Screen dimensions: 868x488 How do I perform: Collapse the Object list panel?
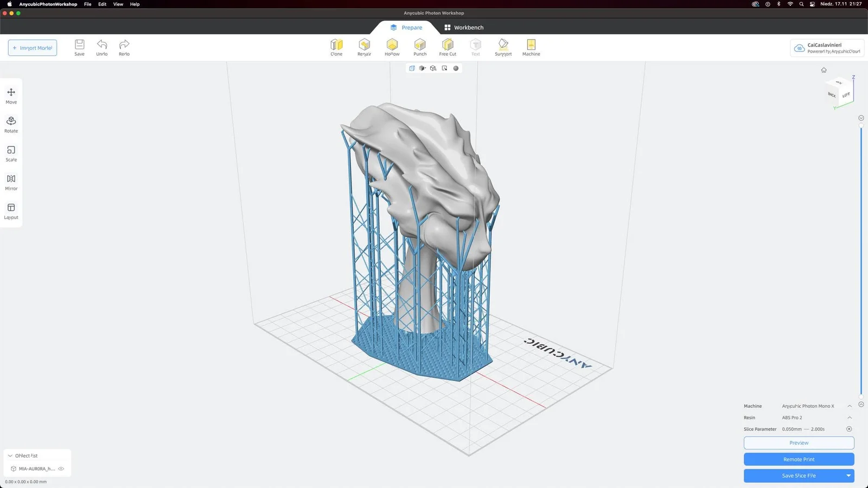10,455
